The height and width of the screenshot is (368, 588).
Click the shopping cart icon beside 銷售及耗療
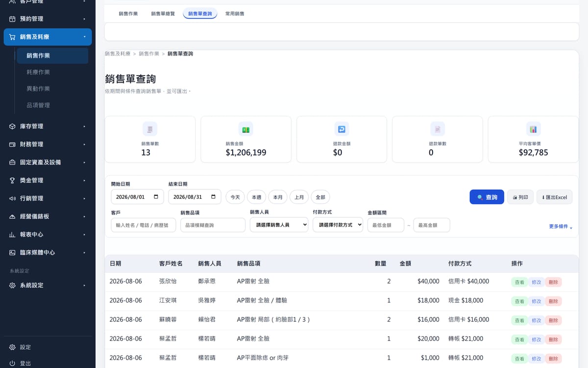click(12, 37)
